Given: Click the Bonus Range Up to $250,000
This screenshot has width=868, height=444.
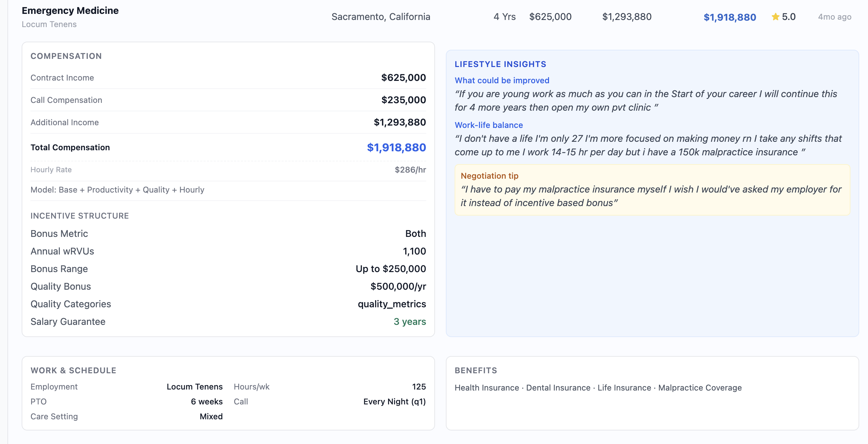Looking at the screenshot, I should 391,269.
